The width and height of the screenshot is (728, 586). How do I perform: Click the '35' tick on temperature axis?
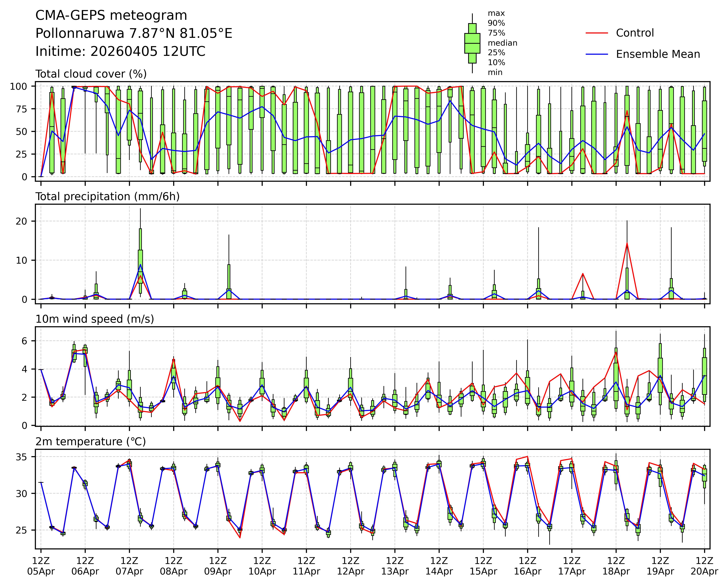point(21,457)
